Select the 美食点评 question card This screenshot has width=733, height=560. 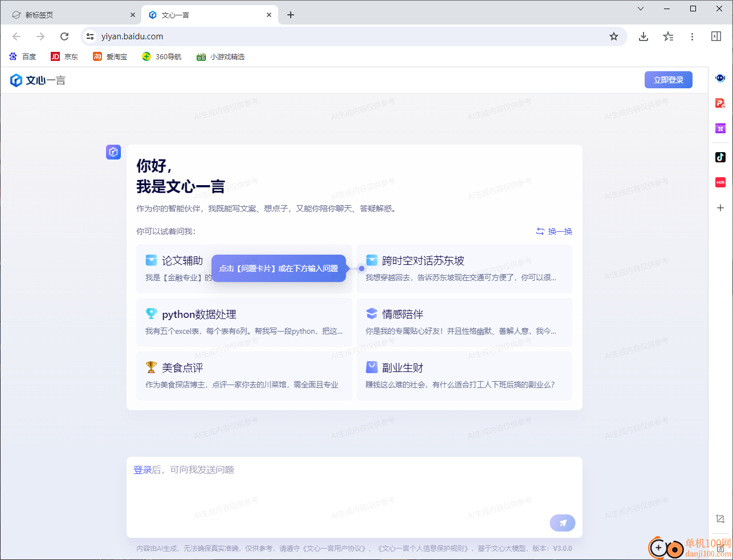[244, 376]
